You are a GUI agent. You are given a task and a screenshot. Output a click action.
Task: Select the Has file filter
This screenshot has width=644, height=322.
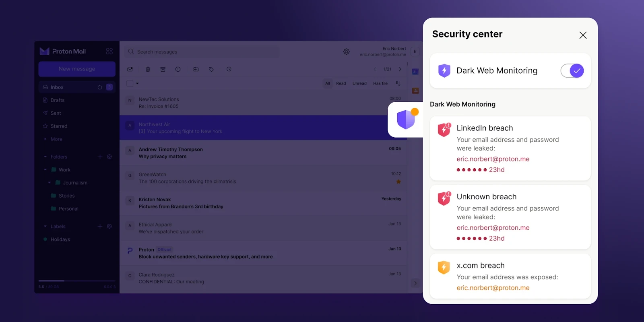pyautogui.click(x=380, y=83)
